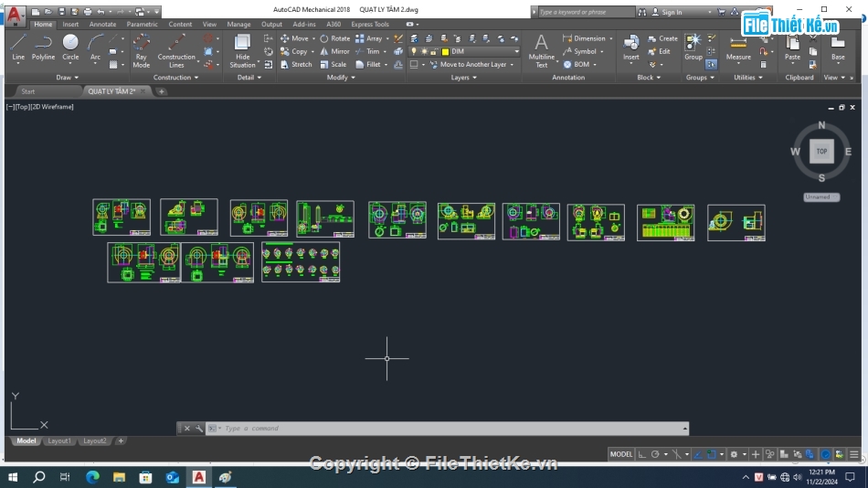Expand the Construction panel
The height and width of the screenshot is (488, 868).
coord(175,78)
